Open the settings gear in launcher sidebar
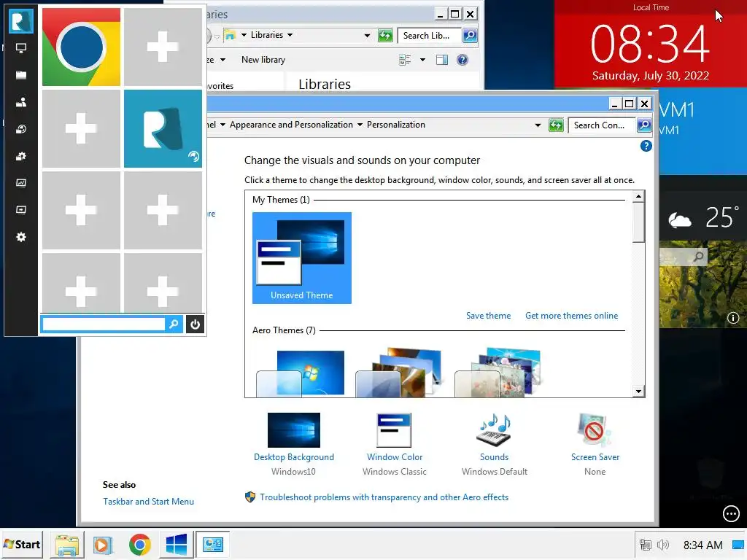Viewport: 747px width, 560px height. point(21,237)
